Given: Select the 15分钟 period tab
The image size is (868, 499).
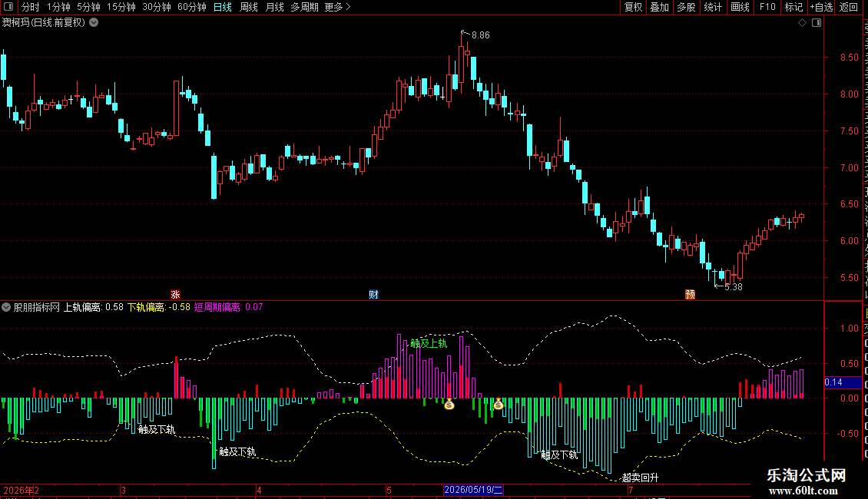Looking at the screenshot, I should coord(121,7).
